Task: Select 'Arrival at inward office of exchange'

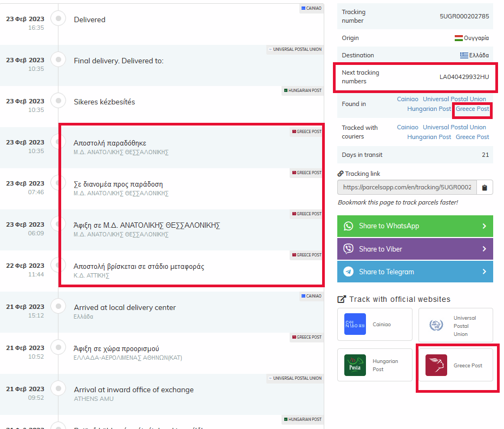Action: click(134, 390)
